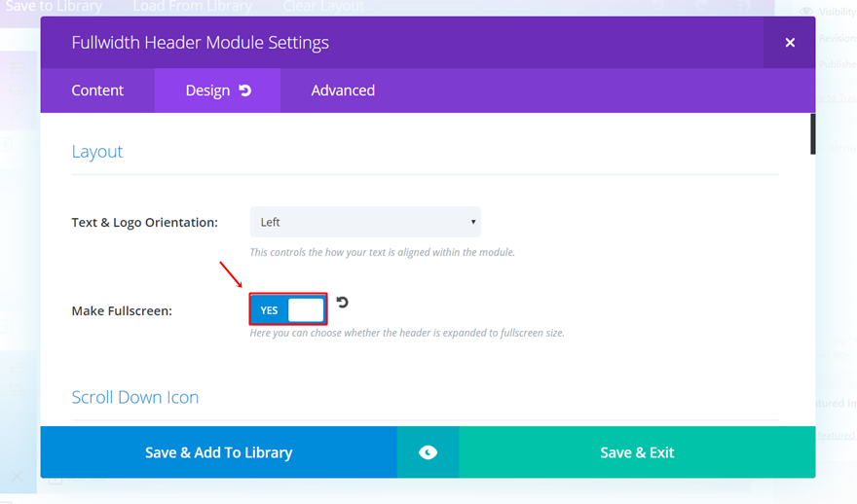Click the settings panel vertical scrollbar
Viewport: 857px width, 504px height.
812,134
